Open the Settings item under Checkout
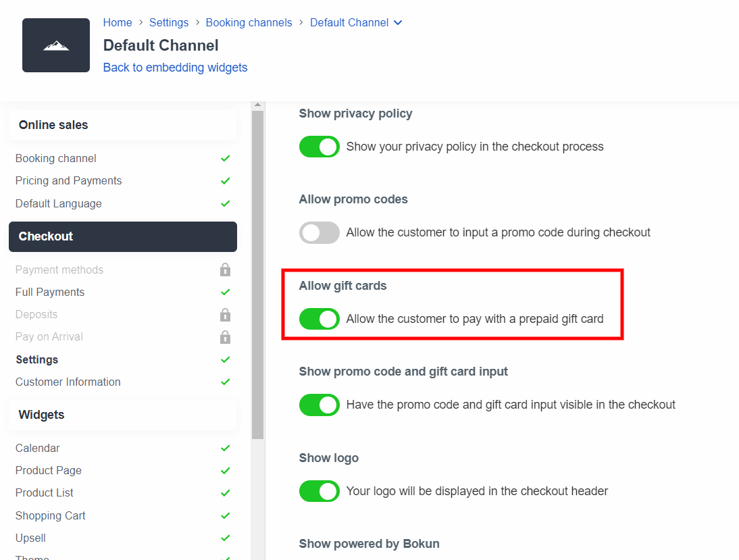The image size is (739, 560). click(36, 359)
